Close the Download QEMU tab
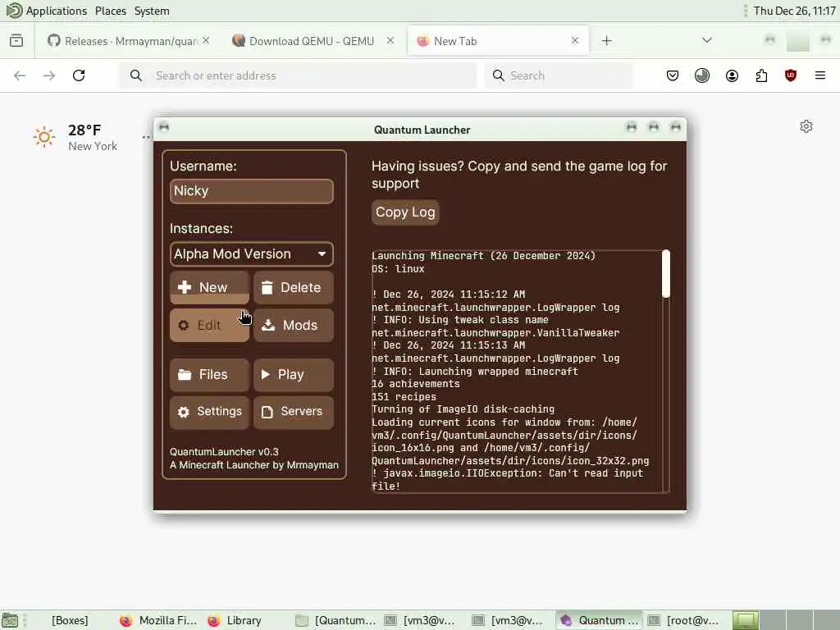Viewport: 840px width, 630px height. pos(390,41)
